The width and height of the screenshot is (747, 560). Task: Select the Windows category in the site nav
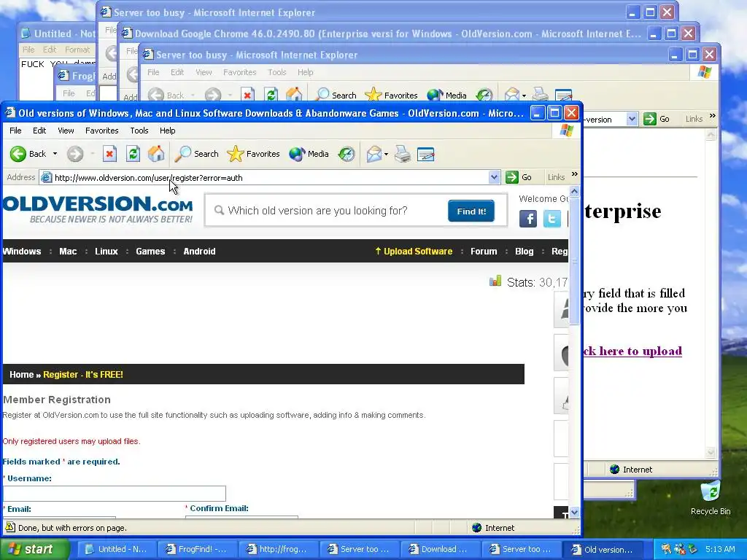[22, 251]
